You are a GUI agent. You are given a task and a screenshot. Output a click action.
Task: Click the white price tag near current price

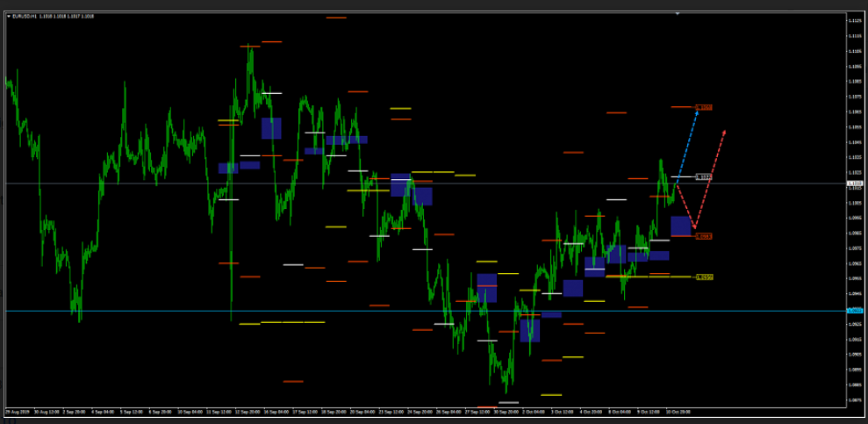pos(704,177)
